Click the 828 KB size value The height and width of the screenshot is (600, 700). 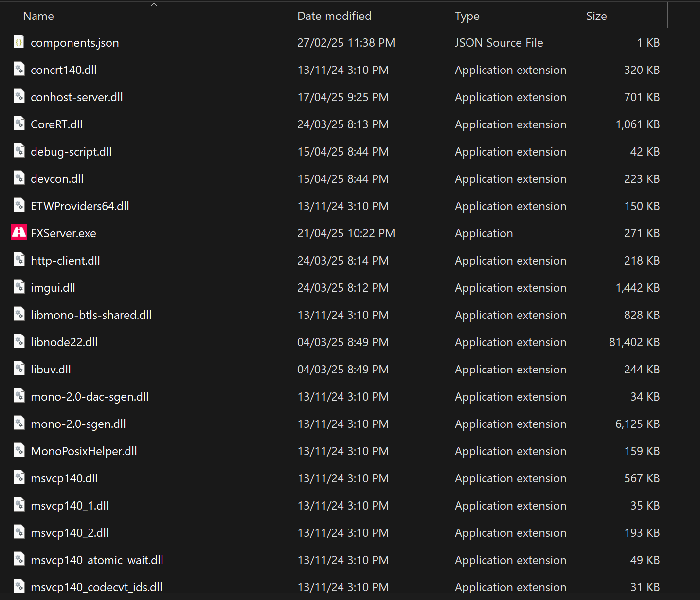click(x=642, y=315)
